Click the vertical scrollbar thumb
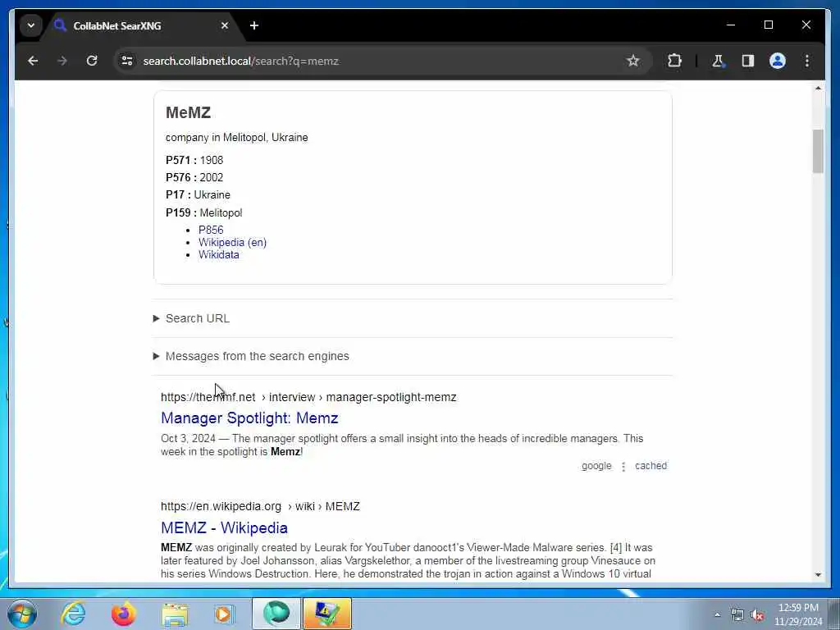This screenshot has width=840, height=630. tap(818, 151)
